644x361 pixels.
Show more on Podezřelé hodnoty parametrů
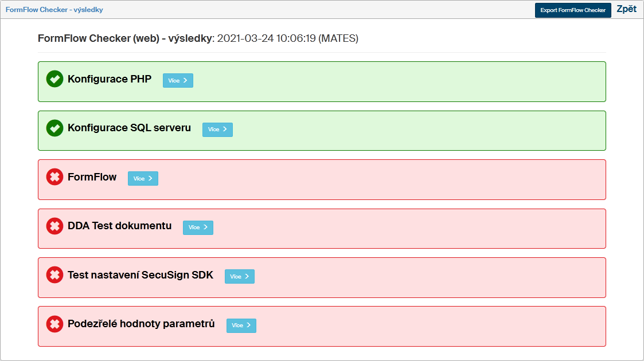[x=241, y=325]
